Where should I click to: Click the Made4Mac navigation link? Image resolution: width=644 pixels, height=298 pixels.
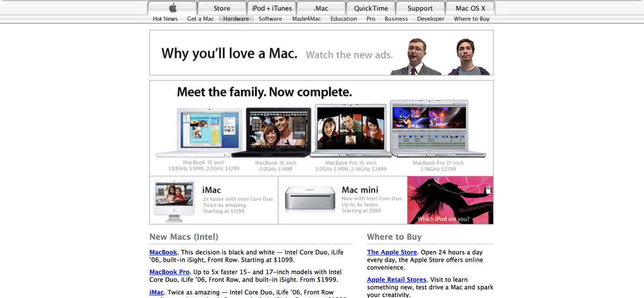click(306, 19)
